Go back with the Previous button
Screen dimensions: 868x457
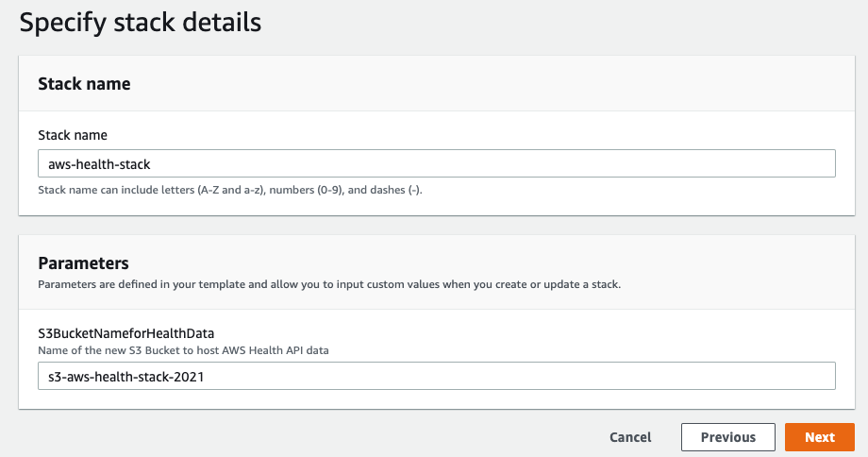point(727,437)
